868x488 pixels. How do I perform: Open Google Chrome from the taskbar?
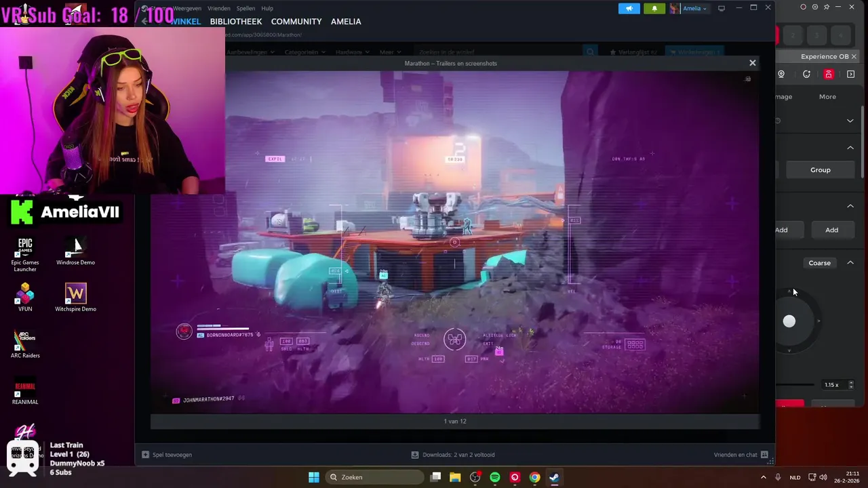534,477
